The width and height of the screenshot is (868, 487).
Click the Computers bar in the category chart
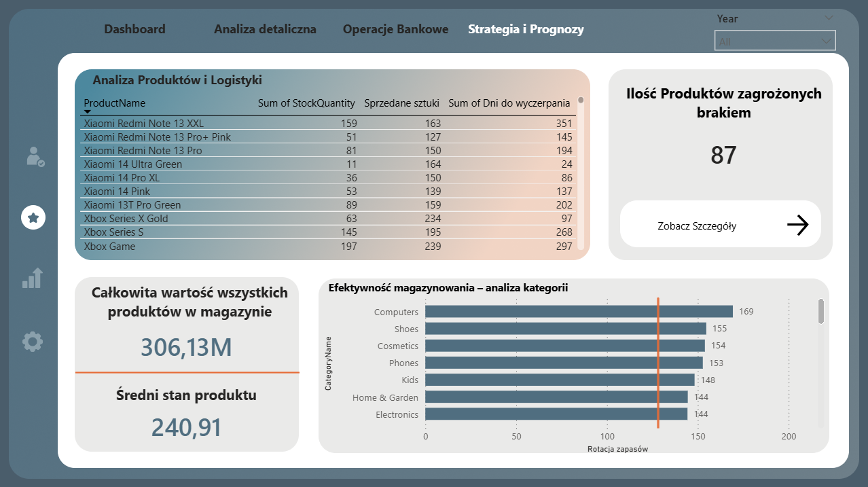pos(577,312)
